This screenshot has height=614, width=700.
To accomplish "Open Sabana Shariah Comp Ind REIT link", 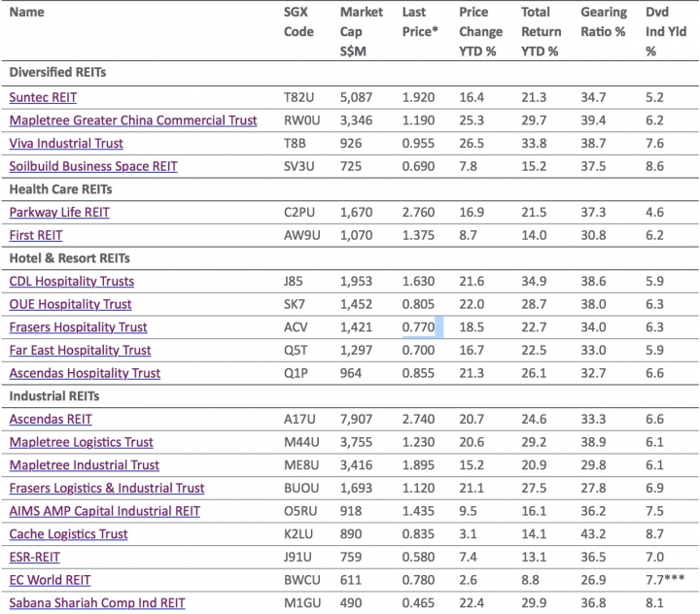I will [x=97, y=603].
